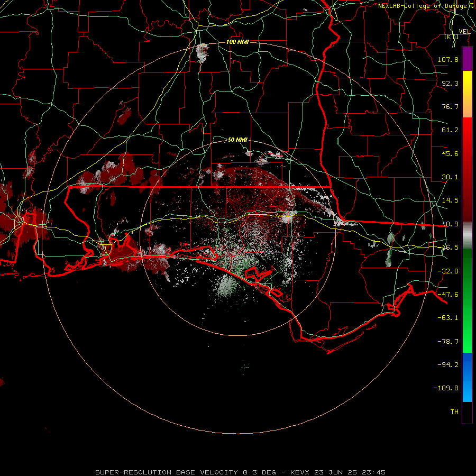Click the 107.8 legend value

[448, 59]
